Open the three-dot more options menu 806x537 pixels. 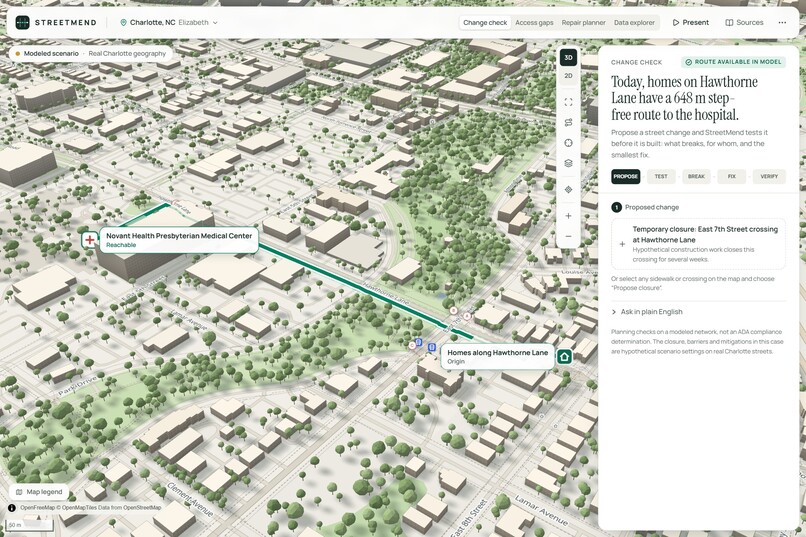click(x=782, y=23)
